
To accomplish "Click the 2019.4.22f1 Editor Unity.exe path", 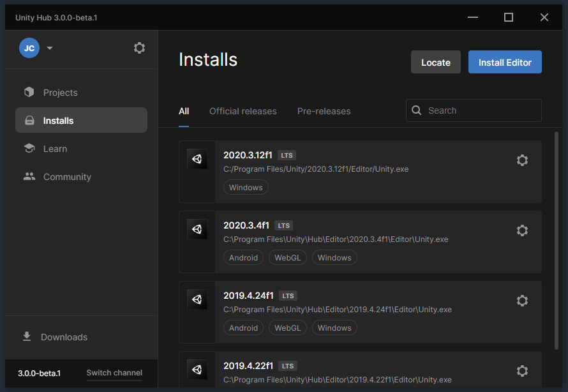I will (338, 380).
